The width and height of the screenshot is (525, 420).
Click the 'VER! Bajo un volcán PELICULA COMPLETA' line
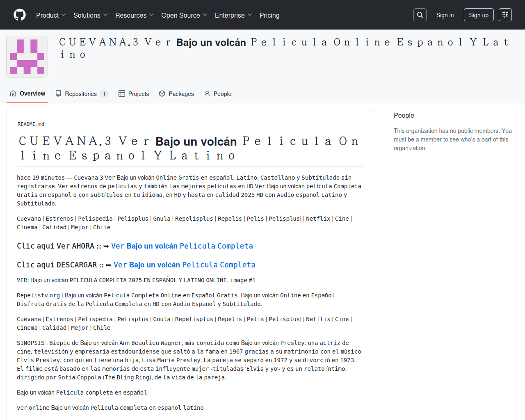click(136, 280)
